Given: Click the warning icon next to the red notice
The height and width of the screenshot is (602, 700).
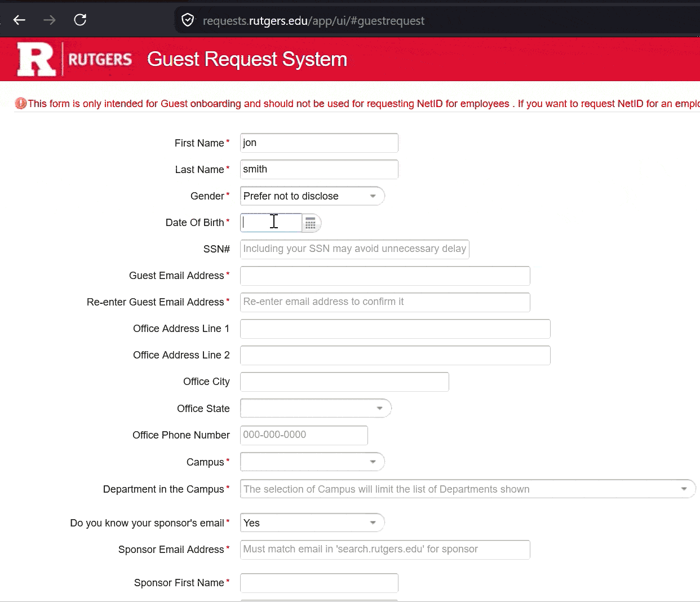Looking at the screenshot, I should tap(20, 103).
